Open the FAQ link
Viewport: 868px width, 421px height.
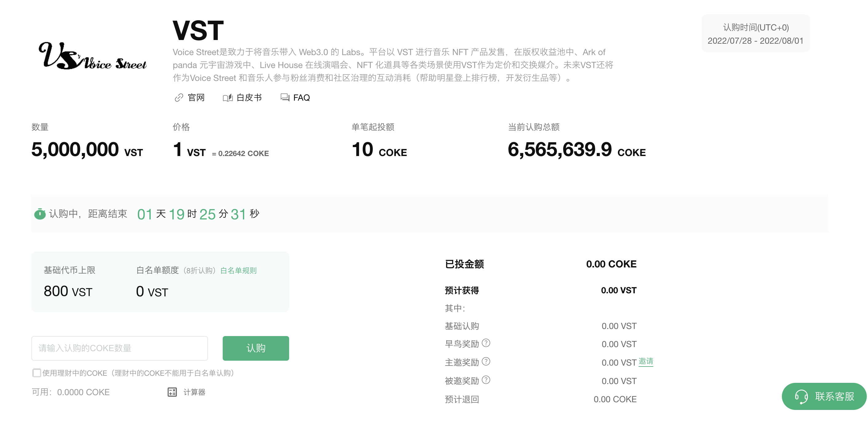click(301, 98)
